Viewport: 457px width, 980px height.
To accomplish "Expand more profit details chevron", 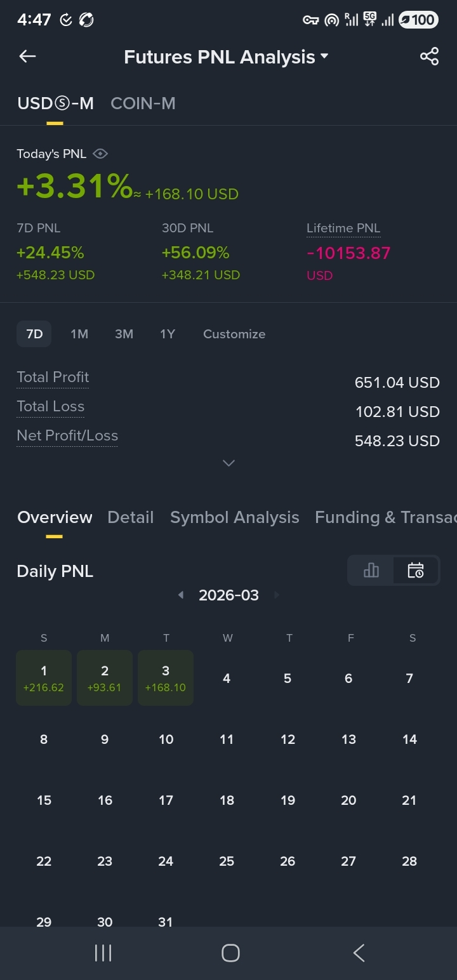I will tap(229, 463).
